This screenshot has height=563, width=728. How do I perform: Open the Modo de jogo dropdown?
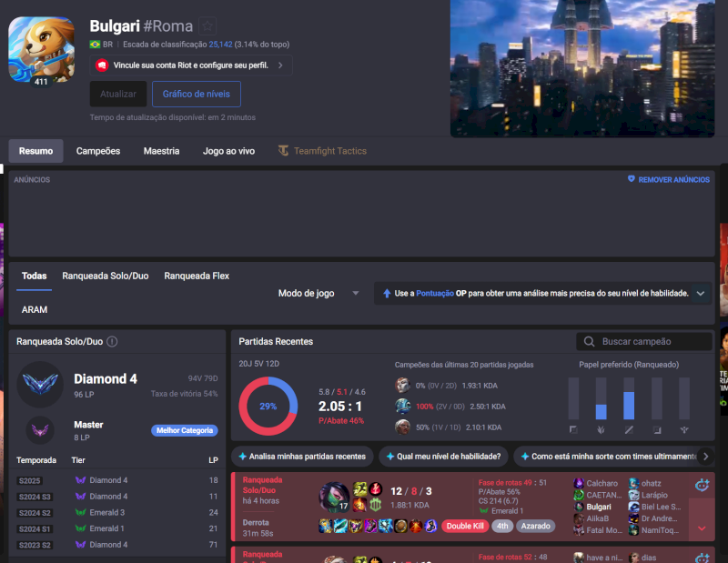(x=318, y=294)
